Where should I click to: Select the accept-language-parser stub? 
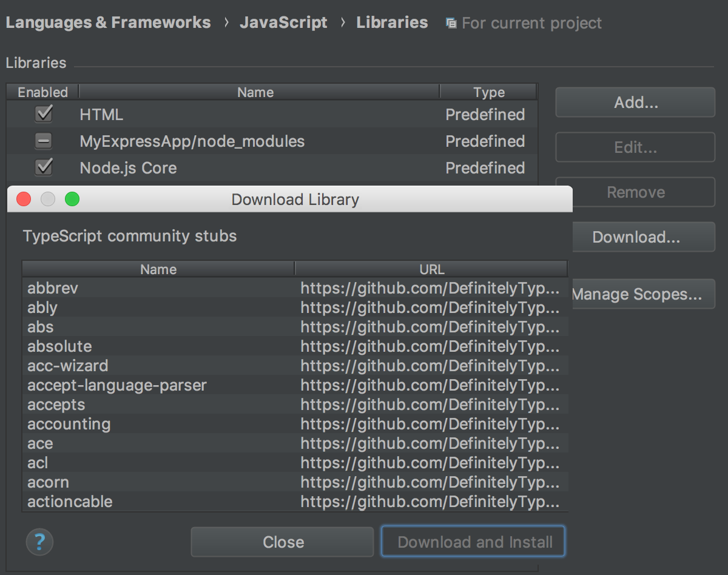click(x=117, y=385)
